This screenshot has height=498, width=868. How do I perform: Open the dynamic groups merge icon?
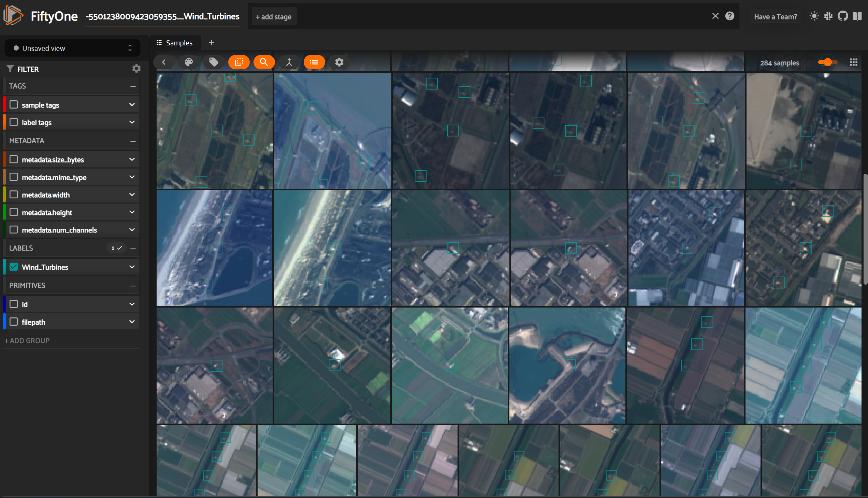(289, 62)
